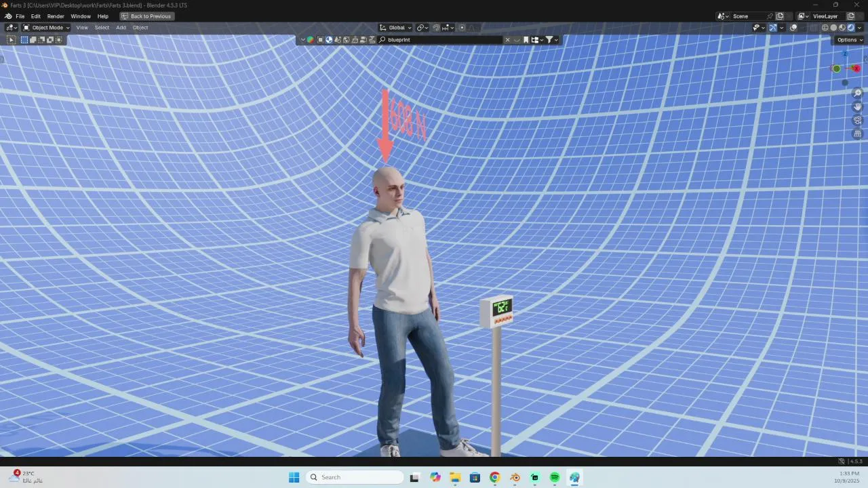Toggle the object filter icon in the asset bar
The height and width of the screenshot is (488, 868).
click(320, 40)
